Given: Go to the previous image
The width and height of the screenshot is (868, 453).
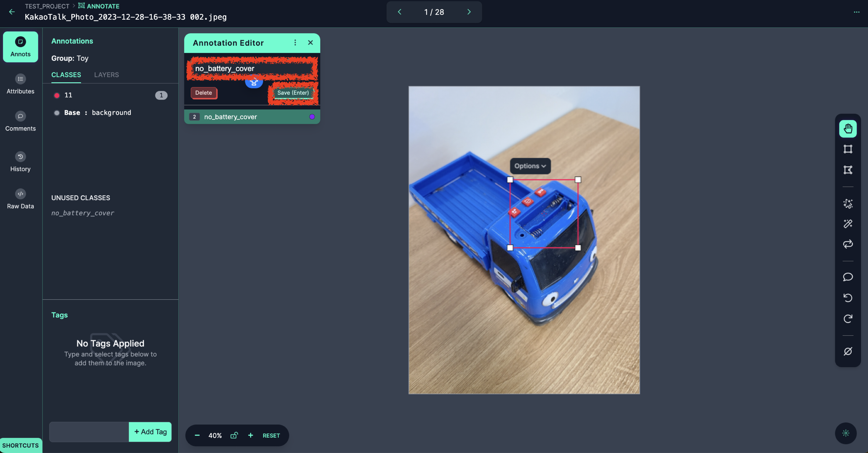Looking at the screenshot, I should pos(400,12).
